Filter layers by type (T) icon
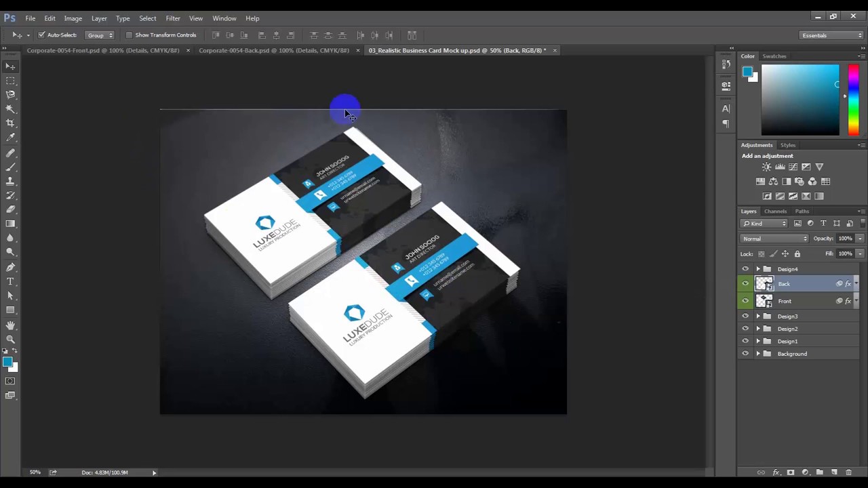This screenshot has width=868, height=488. (823, 223)
